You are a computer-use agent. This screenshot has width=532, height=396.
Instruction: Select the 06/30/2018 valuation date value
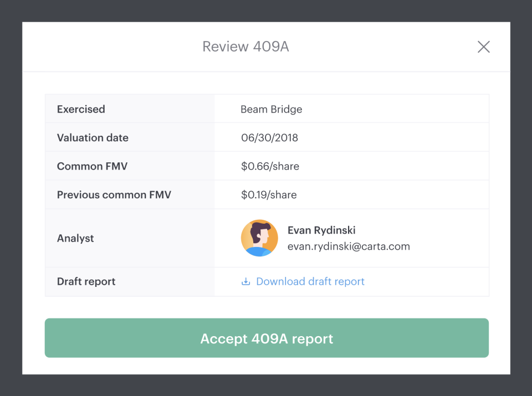(x=271, y=137)
